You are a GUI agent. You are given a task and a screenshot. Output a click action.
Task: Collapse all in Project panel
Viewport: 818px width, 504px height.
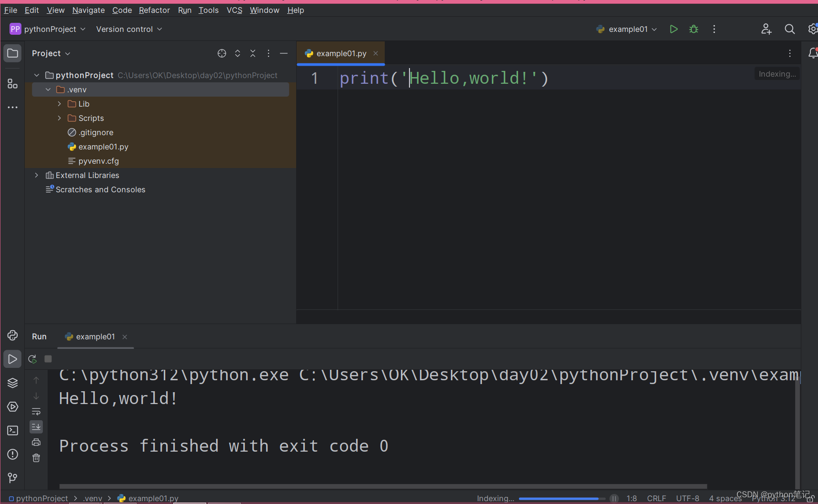pyautogui.click(x=253, y=53)
